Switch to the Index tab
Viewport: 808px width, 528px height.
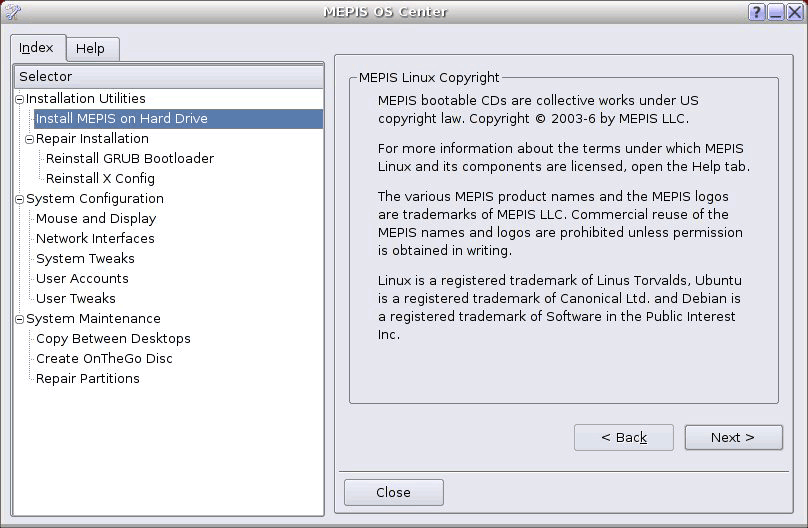37,48
